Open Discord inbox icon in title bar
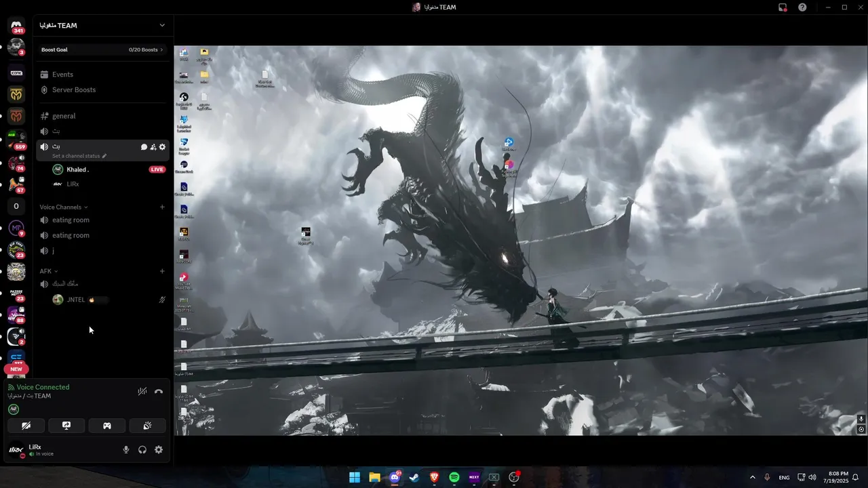Image resolution: width=868 pixels, height=488 pixels. coord(783,7)
